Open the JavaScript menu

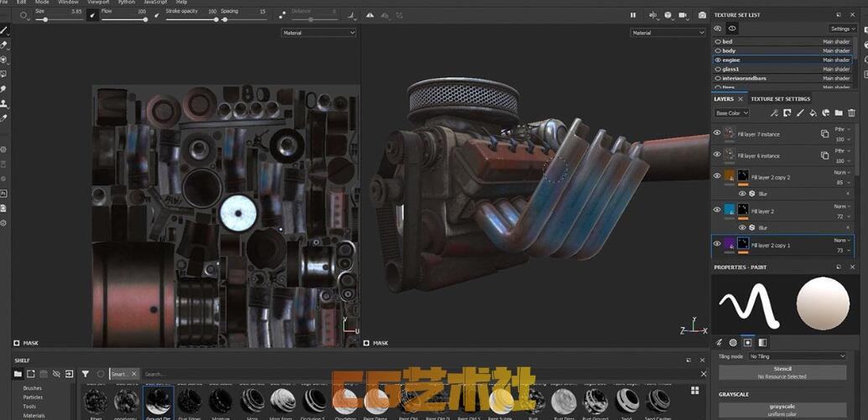pyautogui.click(x=155, y=3)
